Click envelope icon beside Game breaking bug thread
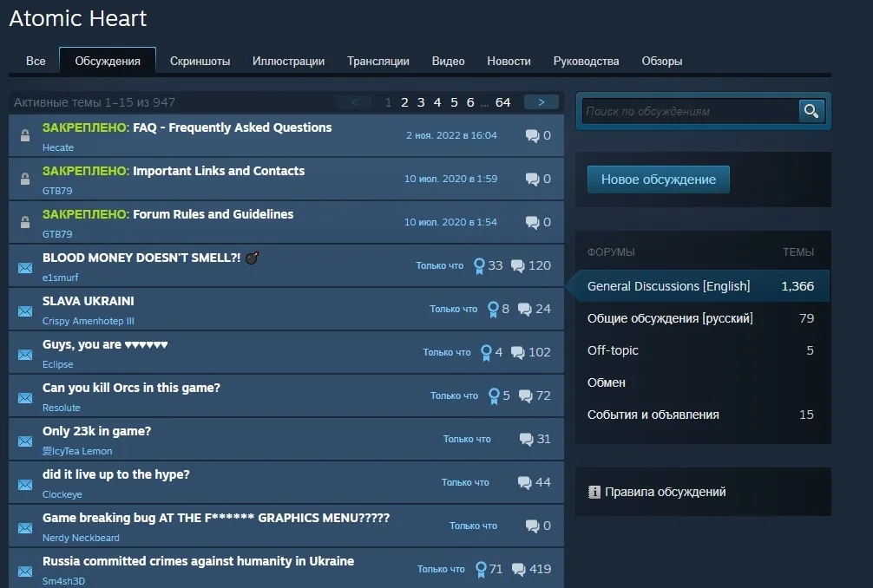 coord(25,528)
